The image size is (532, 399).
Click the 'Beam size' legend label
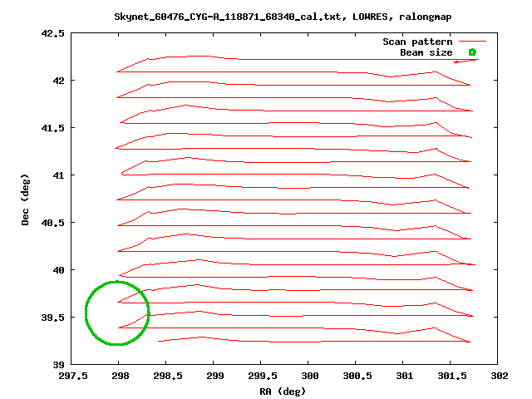point(426,52)
